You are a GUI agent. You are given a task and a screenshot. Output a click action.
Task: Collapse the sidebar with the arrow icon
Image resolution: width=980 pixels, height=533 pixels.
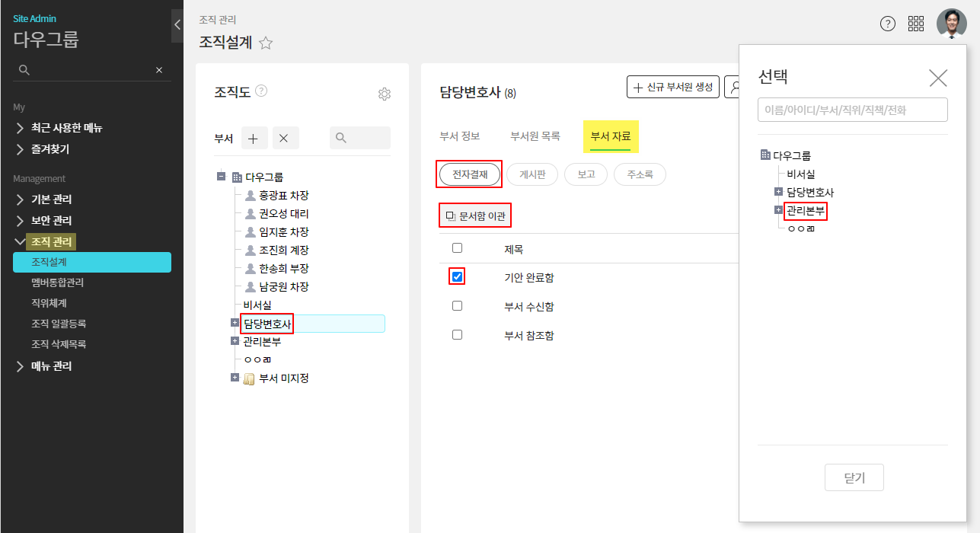pos(177,24)
